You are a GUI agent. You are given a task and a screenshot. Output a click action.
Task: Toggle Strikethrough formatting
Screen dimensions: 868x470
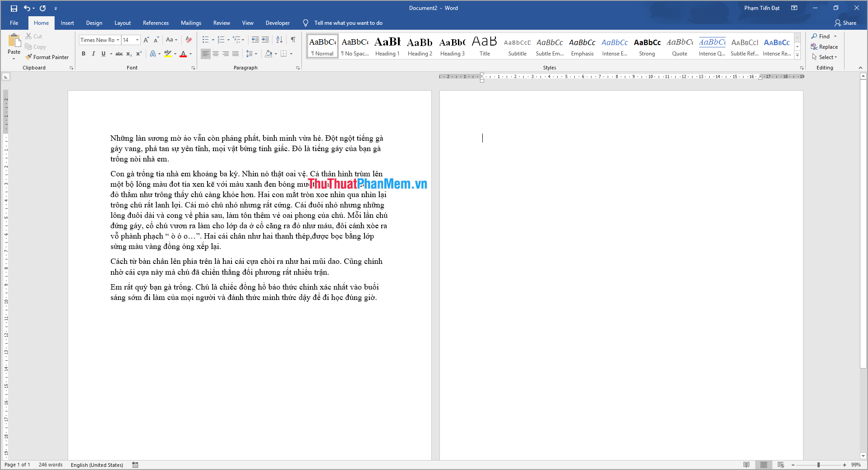point(119,54)
